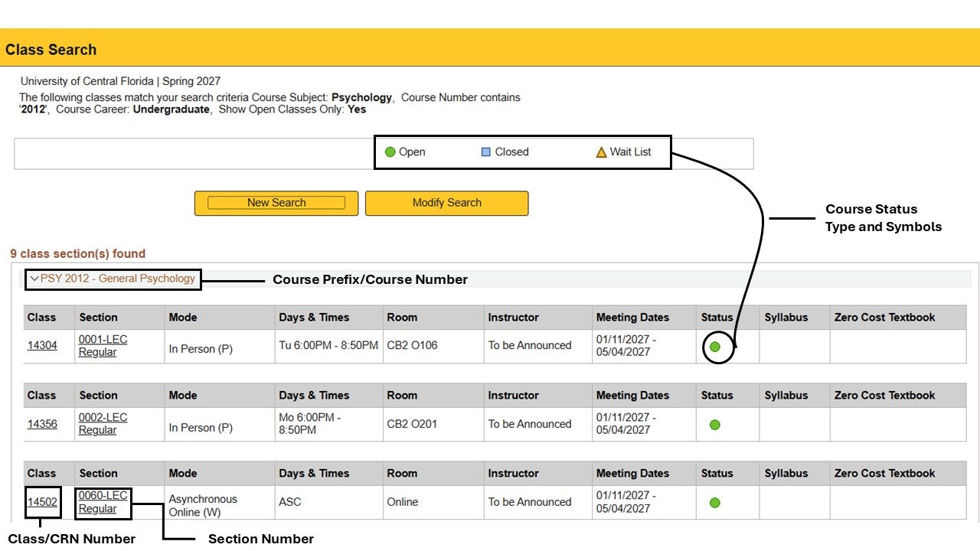The image size is (980, 551).
Task: Click the 'Mo 6:00PM - 8:50PM' time cell
Action: click(x=328, y=424)
